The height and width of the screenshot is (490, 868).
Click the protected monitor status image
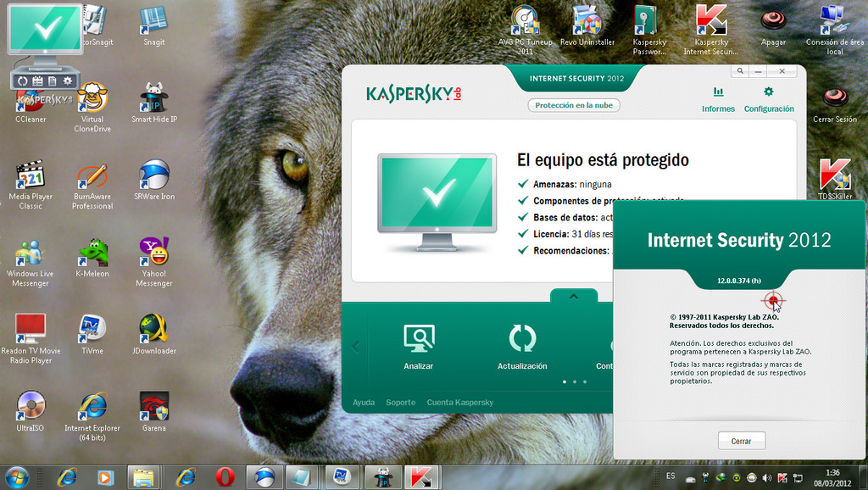437,202
